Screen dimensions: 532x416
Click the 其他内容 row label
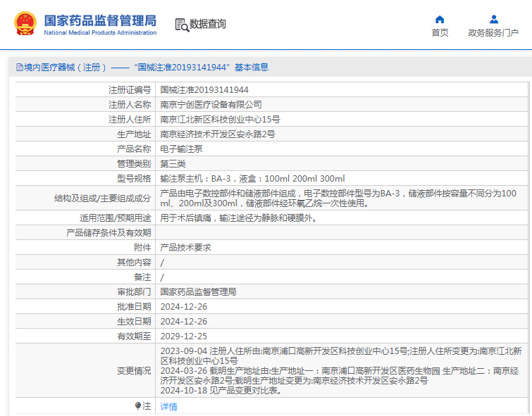click(x=134, y=263)
